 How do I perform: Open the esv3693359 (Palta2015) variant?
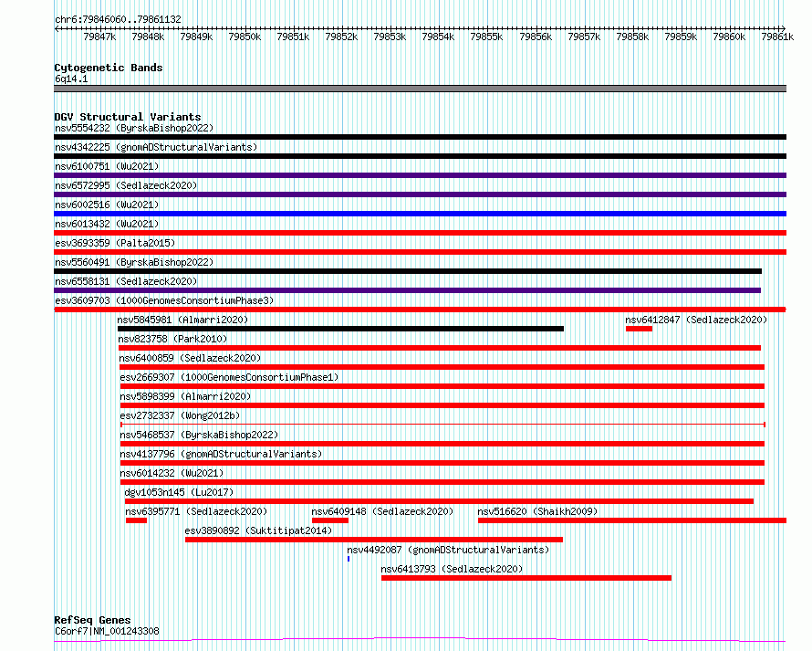click(x=115, y=243)
